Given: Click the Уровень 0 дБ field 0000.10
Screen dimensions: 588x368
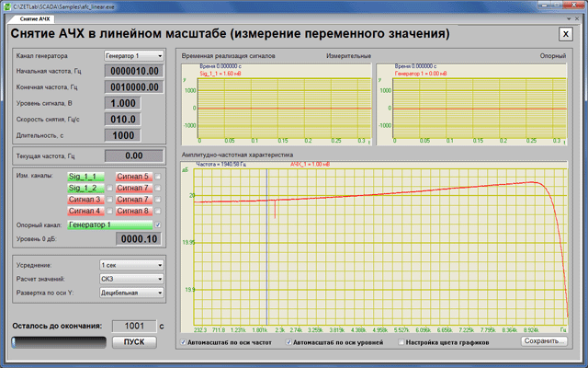Looking at the screenshot, I should pyautogui.click(x=139, y=239).
